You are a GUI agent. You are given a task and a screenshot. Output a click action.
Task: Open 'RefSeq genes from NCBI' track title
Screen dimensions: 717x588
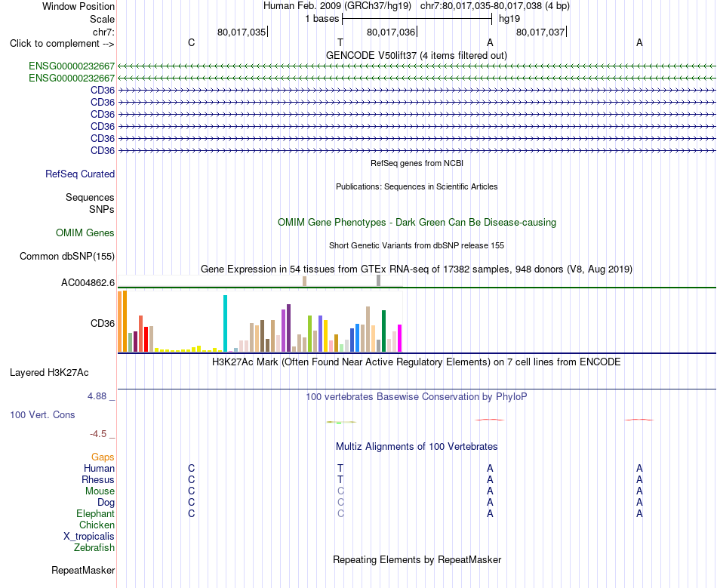click(417, 163)
